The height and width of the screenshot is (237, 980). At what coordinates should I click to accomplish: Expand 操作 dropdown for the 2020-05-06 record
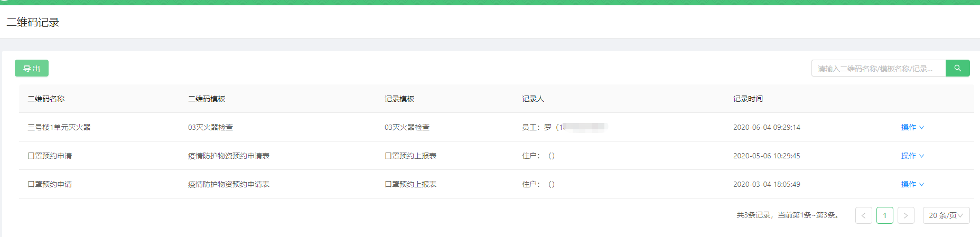[x=912, y=156]
